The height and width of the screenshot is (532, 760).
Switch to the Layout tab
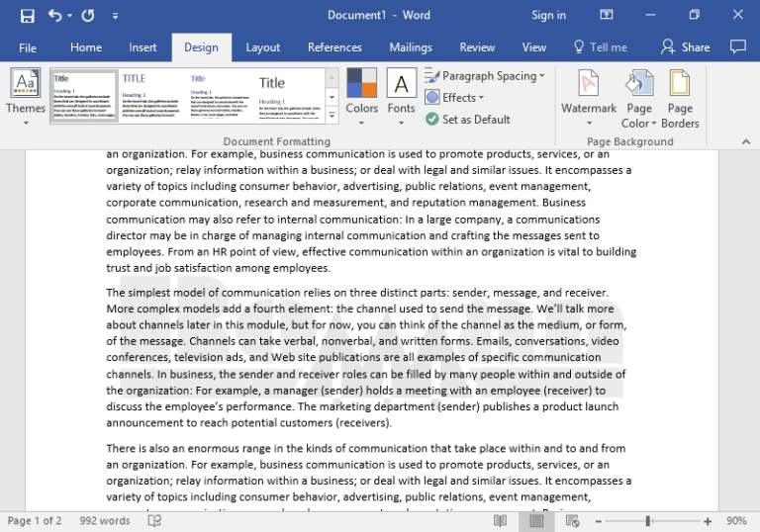(262, 47)
